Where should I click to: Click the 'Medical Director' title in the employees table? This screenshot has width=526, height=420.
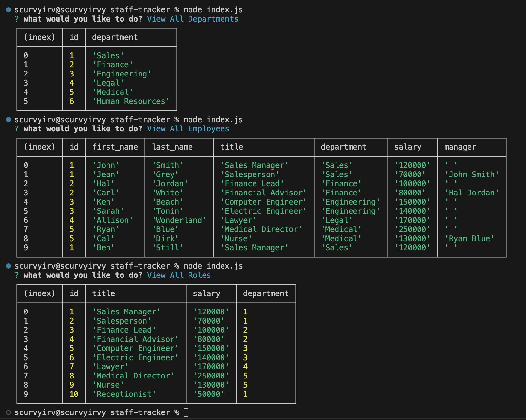pos(261,229)
